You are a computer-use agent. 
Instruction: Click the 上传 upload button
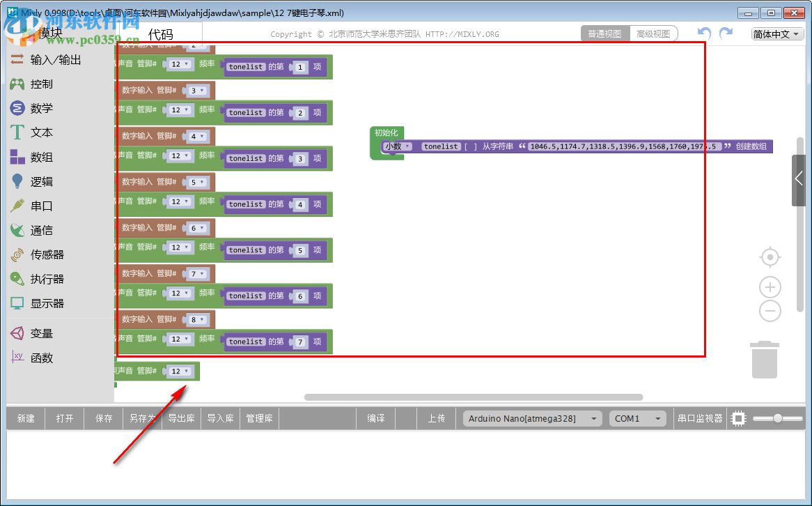coord(437,418)
